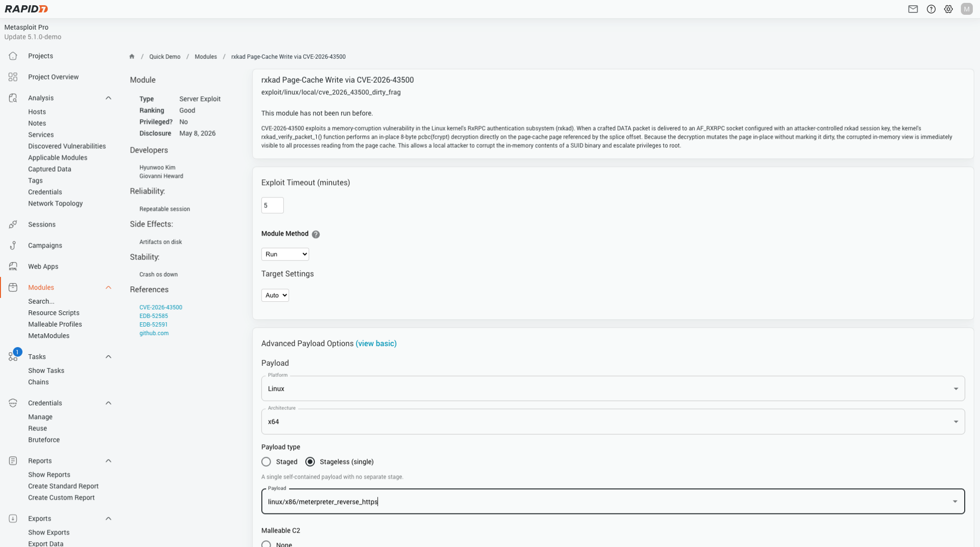Click the Exports download icon
The height and width of the screenshot is (547, 980).
point(13,519)
